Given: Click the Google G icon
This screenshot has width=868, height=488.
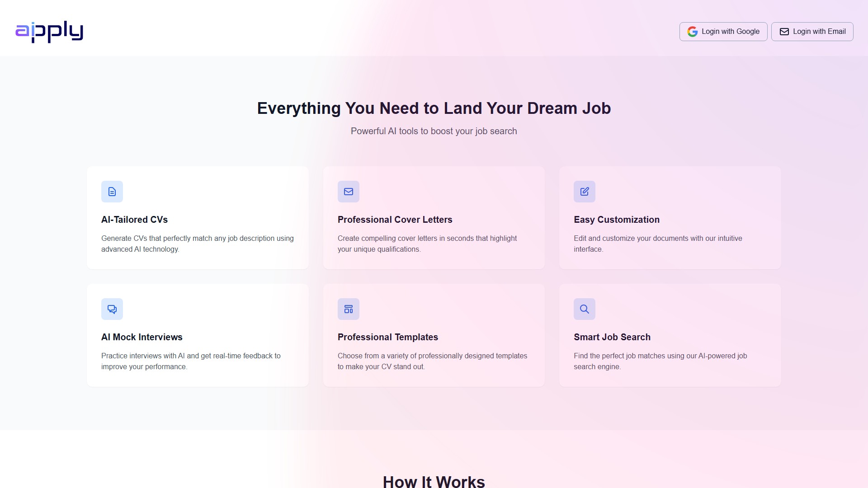Looking at the screenshot, I should [692, 32].
